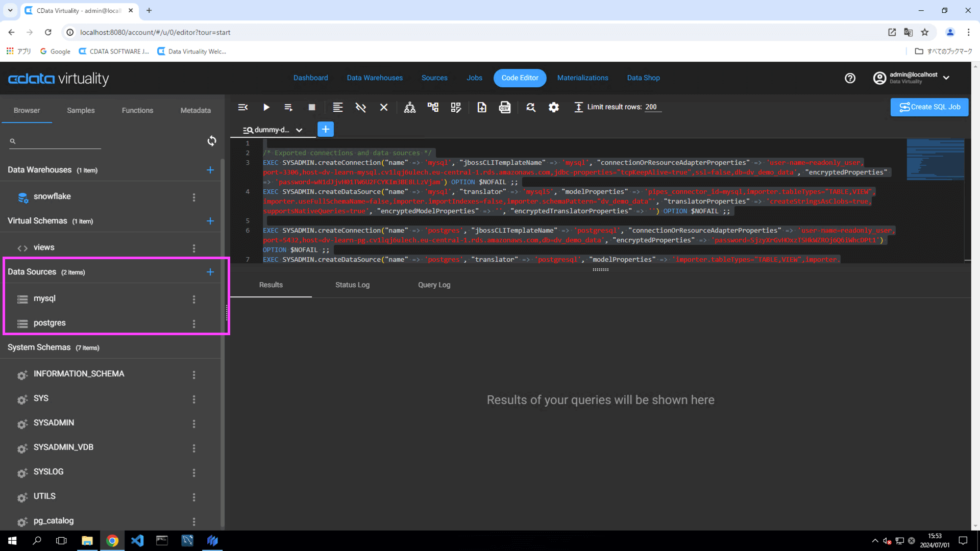980x551 pixels.
Task: Switch to the Status Log tab
Action: pos(352,285)
